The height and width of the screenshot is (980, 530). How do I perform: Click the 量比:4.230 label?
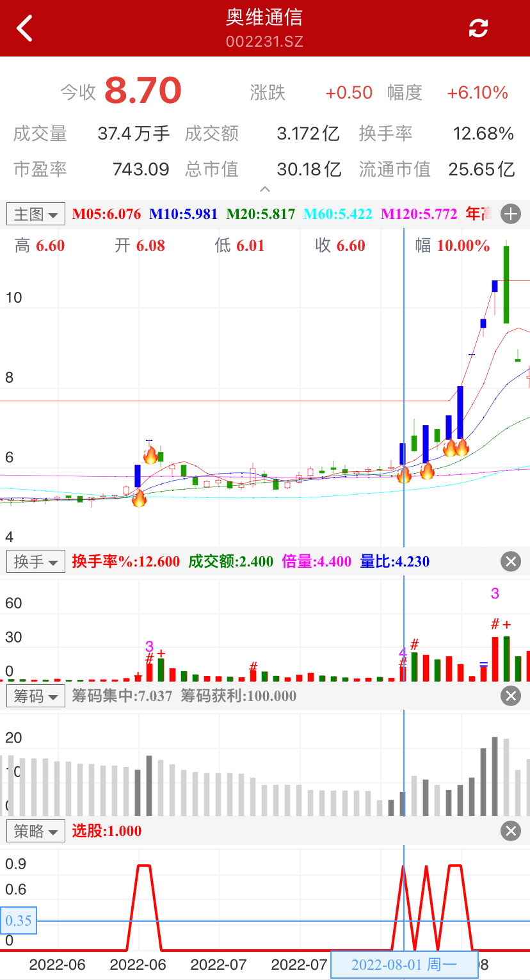(395, 562)
